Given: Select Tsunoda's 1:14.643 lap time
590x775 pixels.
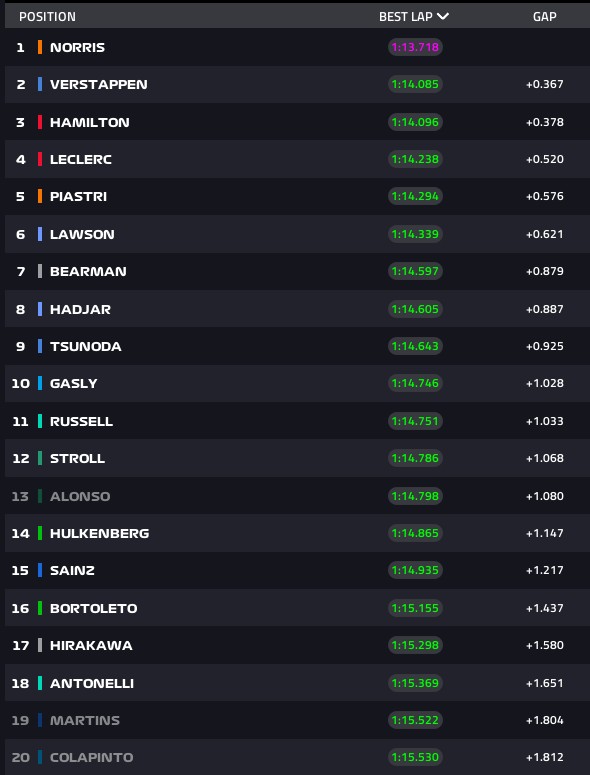Looking at the screenshot, I should point(415,346).
